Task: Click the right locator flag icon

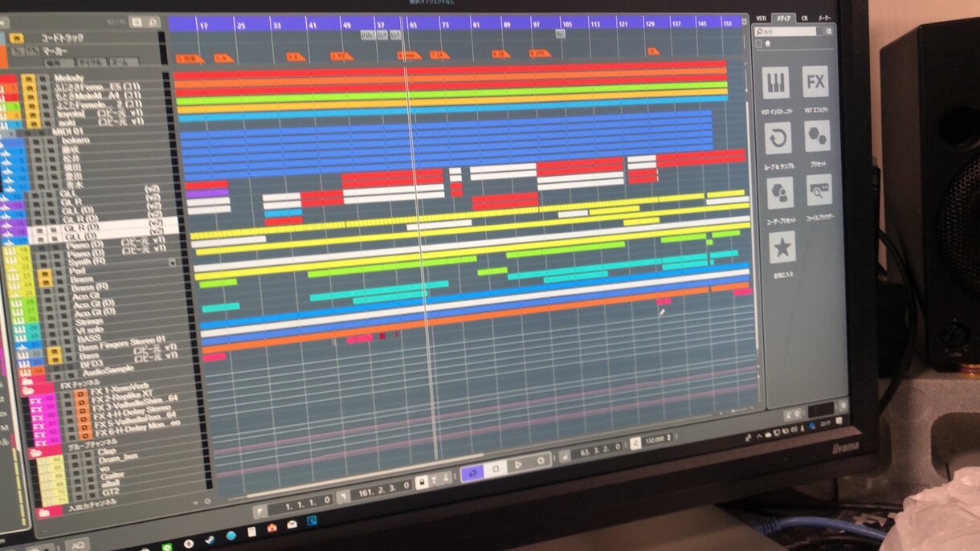Action: pos(343,496)
